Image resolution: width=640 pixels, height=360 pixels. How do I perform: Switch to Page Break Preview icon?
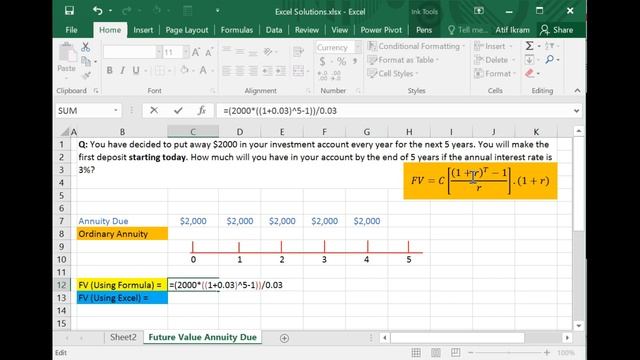coord(456,352)
